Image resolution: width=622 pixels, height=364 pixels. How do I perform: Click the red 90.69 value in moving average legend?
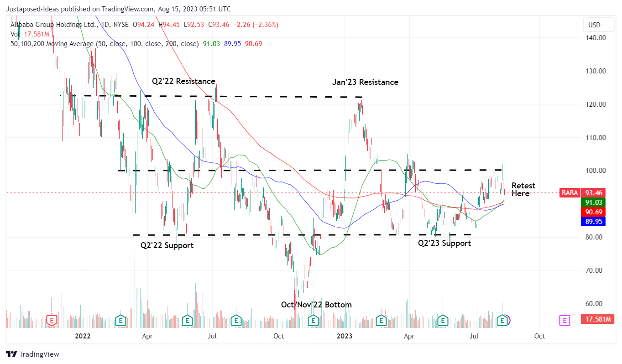[253, 44]
